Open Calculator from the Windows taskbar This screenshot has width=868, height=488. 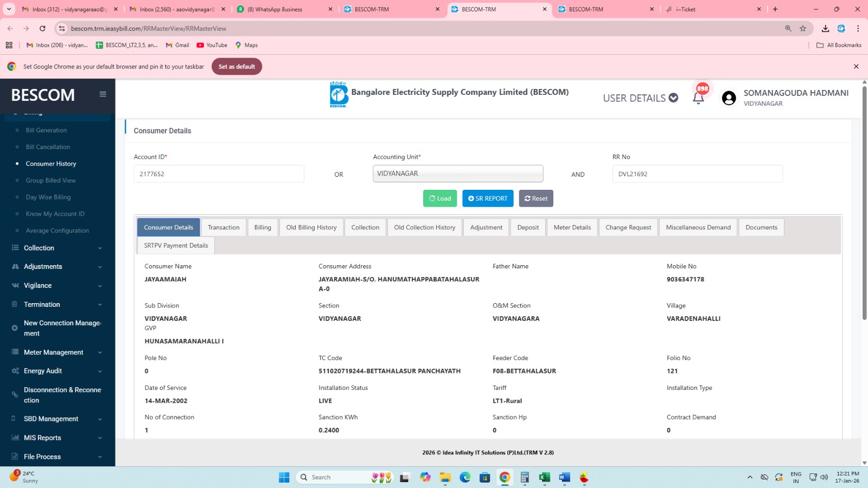coord(525,477)
